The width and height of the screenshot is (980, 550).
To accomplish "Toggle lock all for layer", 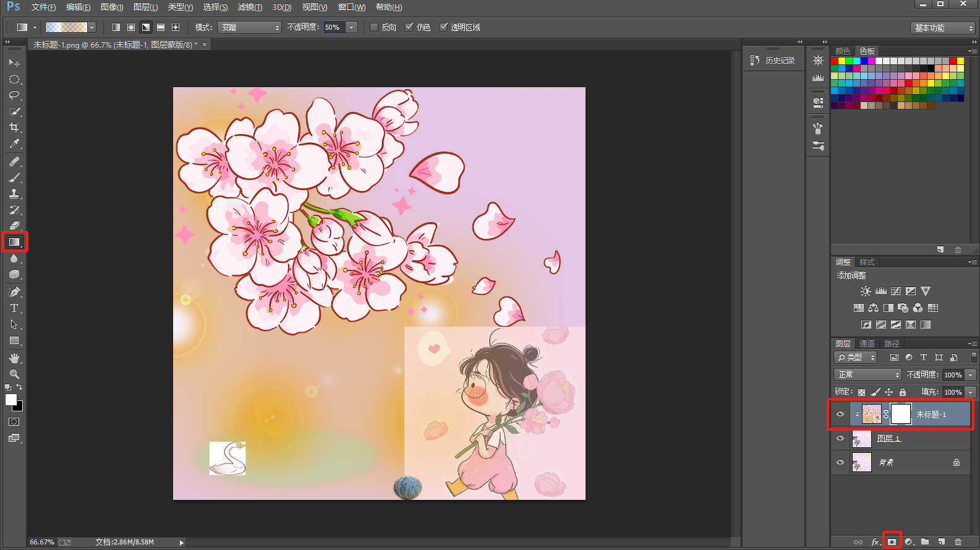I will (x=903, y=392).
